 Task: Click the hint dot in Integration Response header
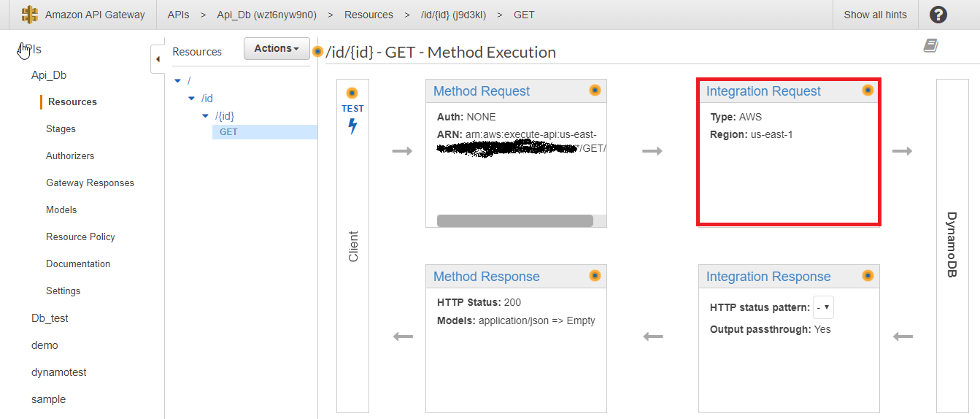pyautogui.click(x=868, y=276)
